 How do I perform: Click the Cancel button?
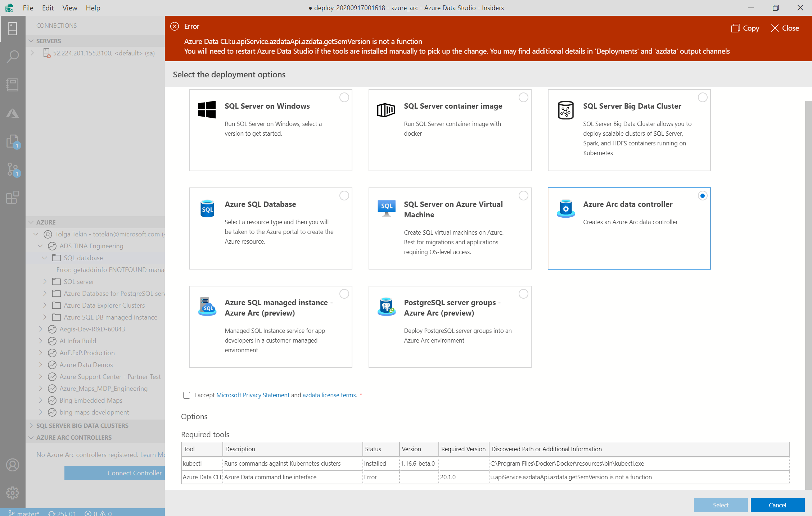(777, 505)
